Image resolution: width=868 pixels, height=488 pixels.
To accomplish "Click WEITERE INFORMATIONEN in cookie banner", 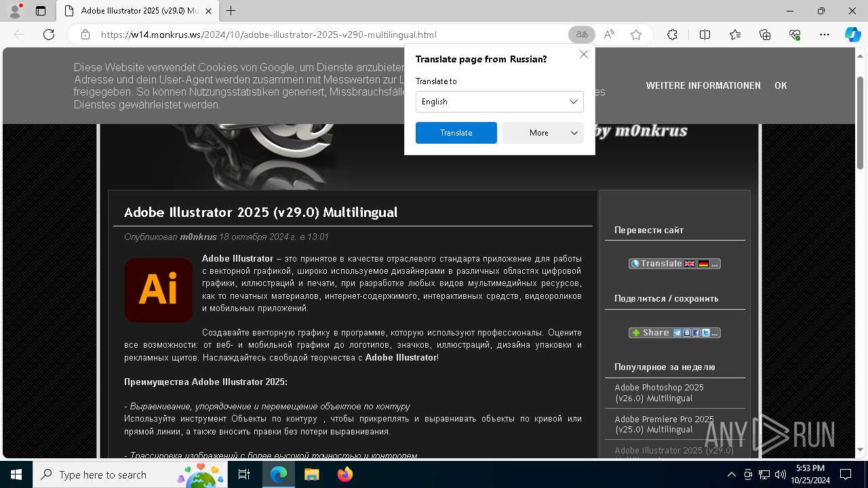I will tap(703, 86).
